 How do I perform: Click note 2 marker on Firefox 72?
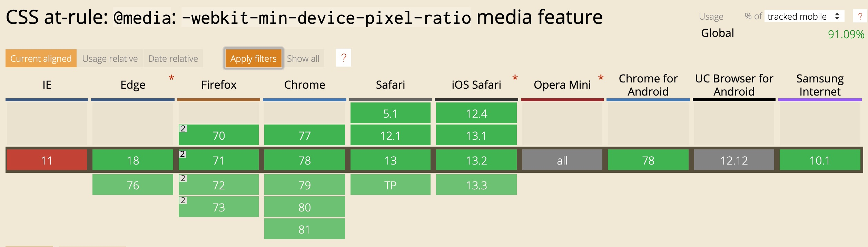click(x=183, y=178)
